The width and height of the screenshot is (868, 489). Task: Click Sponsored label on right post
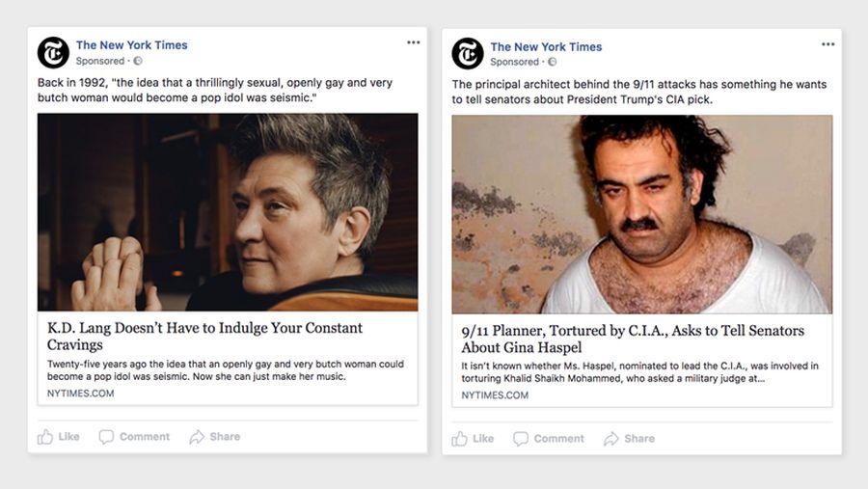pos(514,62)
